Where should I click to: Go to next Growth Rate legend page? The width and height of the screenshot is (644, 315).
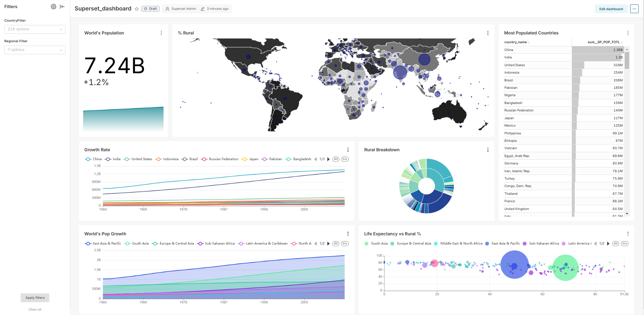coord(328,159)
